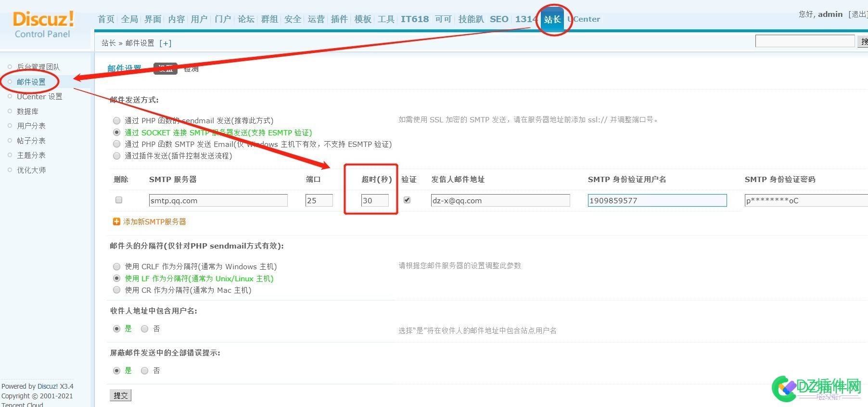Click the 超时(秒) timeout input field
Screen dimensions: 868x407
click(x=375, y=200)
